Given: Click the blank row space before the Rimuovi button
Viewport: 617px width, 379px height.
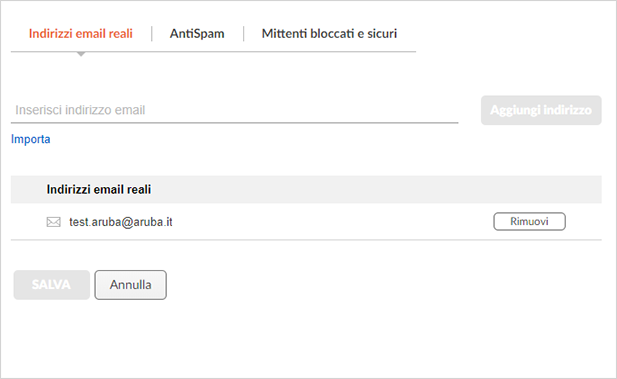Looking at the screenshot, I should (333, 222).
